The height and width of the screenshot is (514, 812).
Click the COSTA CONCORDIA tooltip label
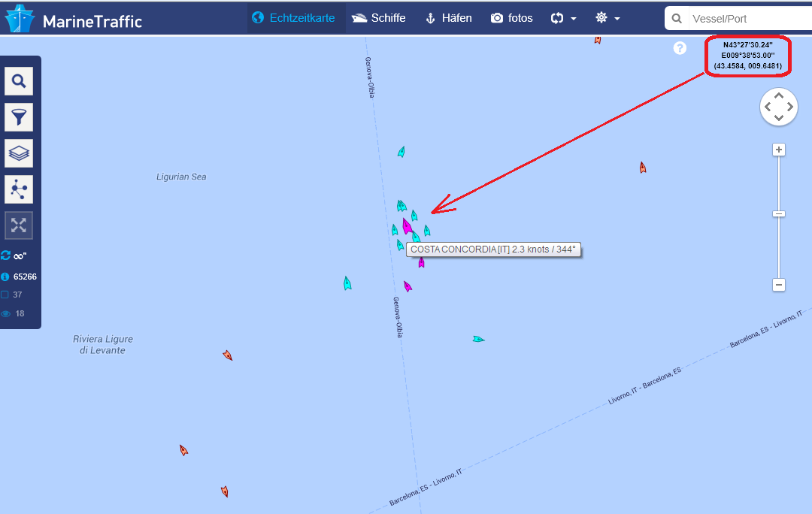(x=493, y=249)
